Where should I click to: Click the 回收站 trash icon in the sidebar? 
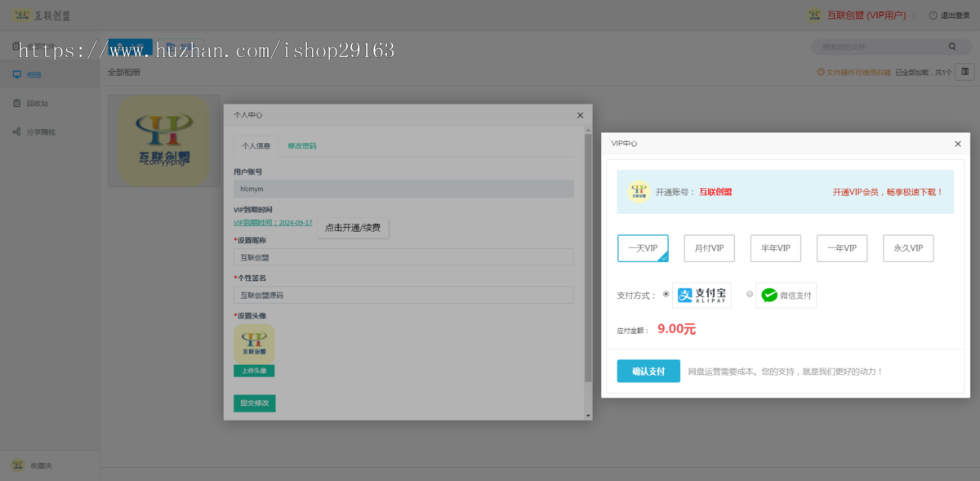point(16,103)
